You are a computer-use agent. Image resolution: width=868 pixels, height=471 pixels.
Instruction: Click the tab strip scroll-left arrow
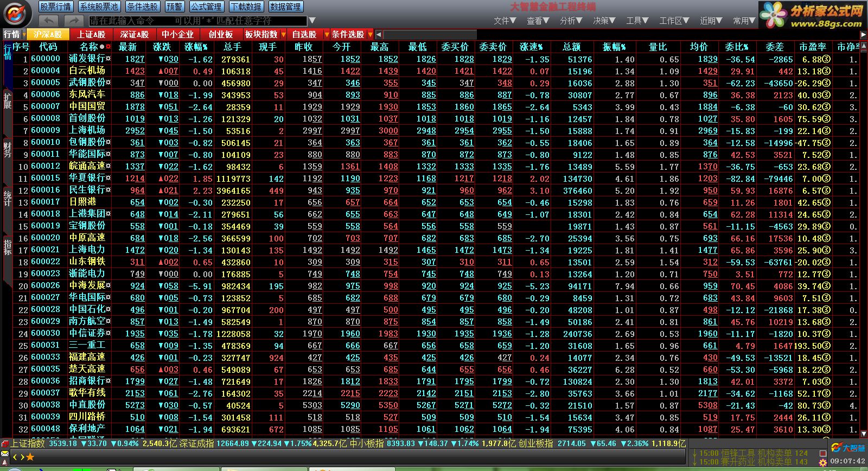378,34
